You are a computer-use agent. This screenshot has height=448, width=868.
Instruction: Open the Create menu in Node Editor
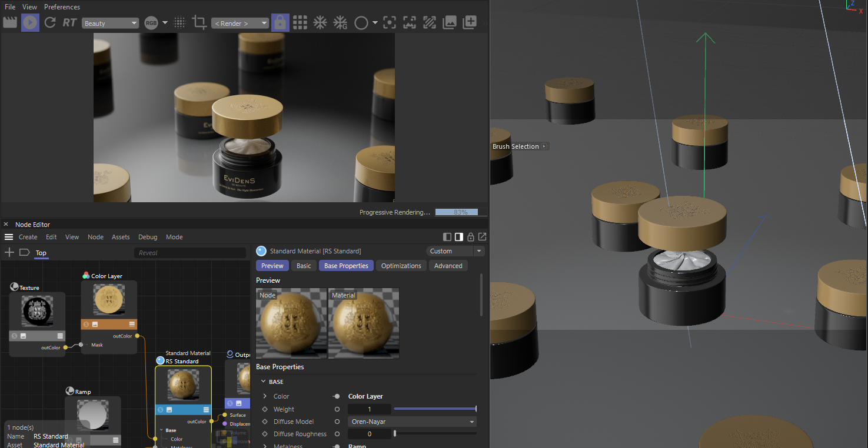pyautogui.click(x=28, y=237)
